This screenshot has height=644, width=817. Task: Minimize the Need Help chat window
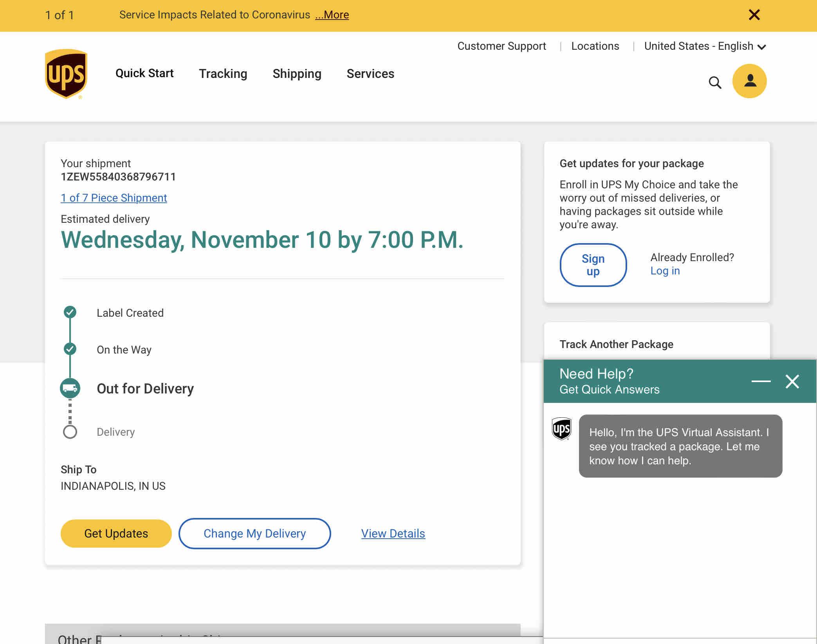[761, 381]
